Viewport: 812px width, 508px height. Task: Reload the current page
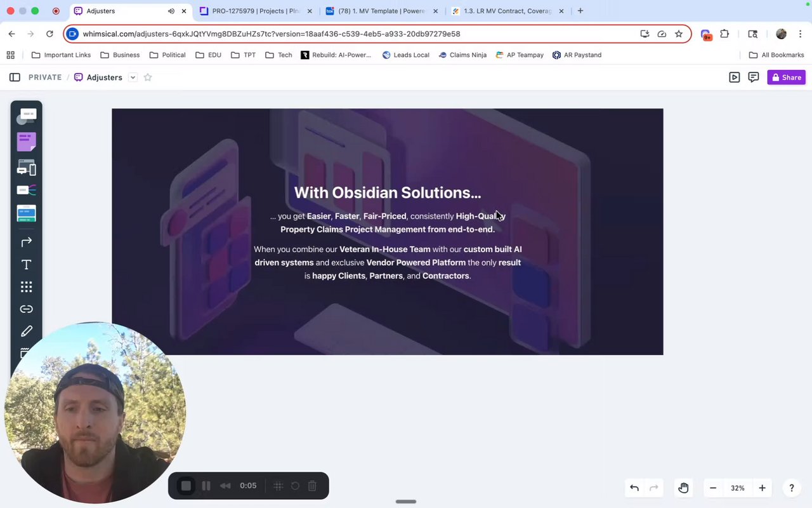coord(50,34)
